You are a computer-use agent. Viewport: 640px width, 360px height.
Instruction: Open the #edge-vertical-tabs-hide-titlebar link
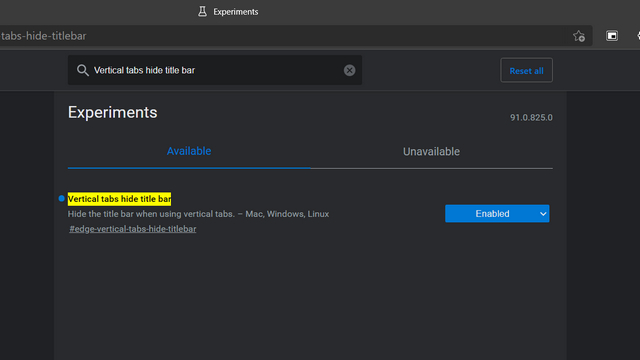pyautogui.click(x=133, y=229)
